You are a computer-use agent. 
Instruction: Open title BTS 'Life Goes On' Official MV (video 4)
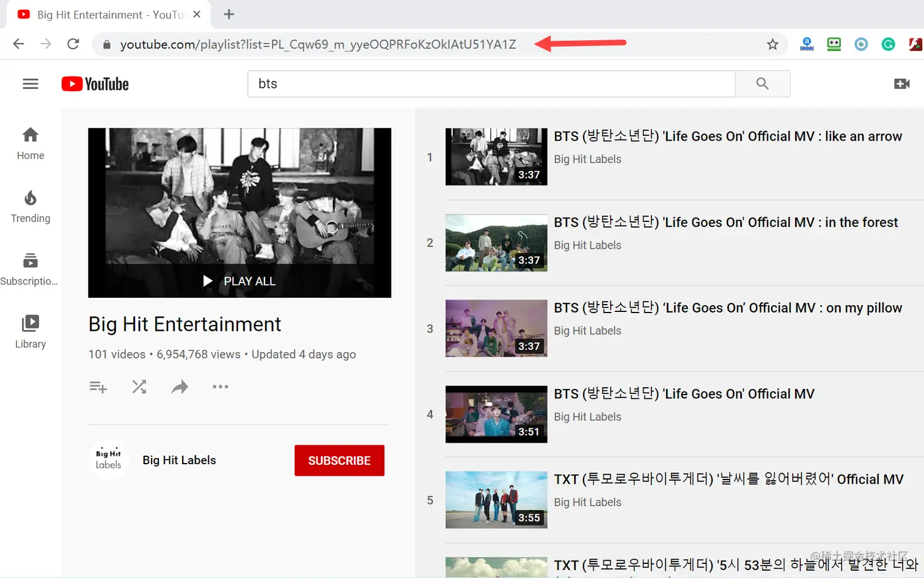click(684, 393)
